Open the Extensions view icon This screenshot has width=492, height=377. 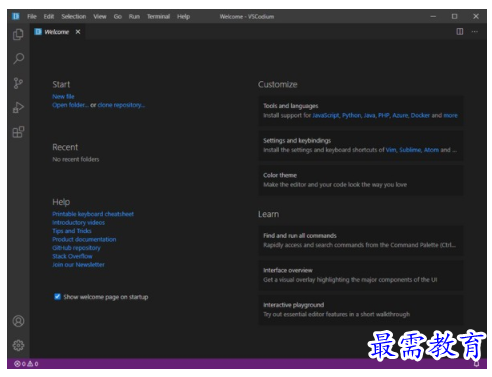pyautogui.click(x=18, y=132)
